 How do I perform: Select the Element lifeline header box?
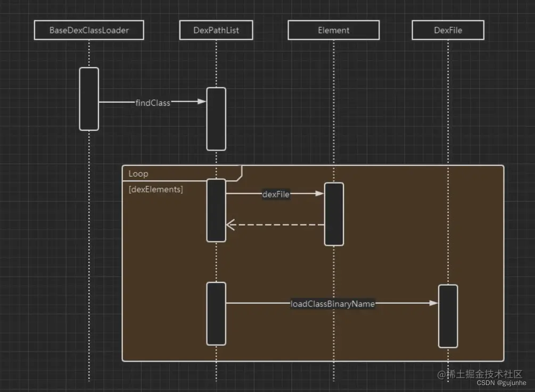point(334,30)
